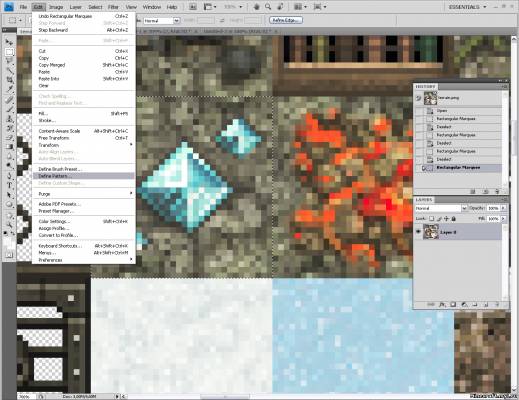Open Opacity slider arrow in Layers panel
The width and height of the screenshot is (519, 400).
pyautogui.click(x=503, y=208)
